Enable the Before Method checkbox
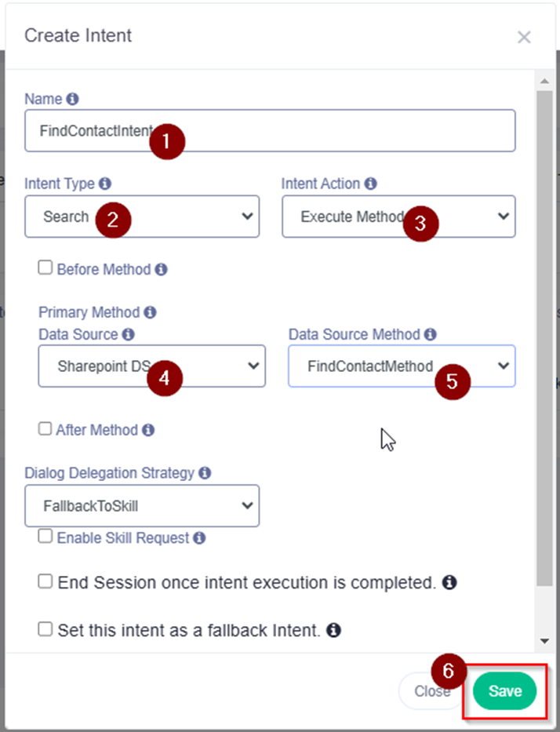This screenshot has height=732, width=560. (45, 268)
